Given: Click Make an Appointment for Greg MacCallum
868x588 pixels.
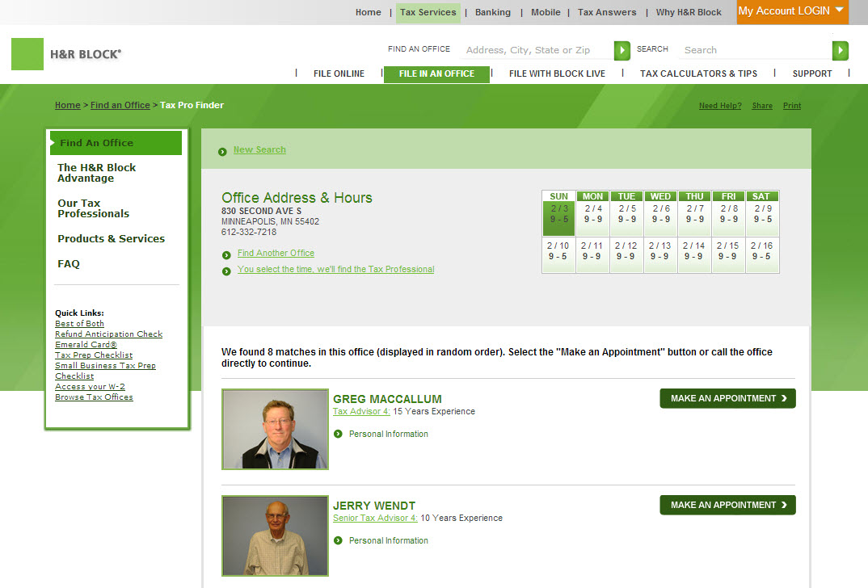Looking at the screenshot, I should pos(727,398).
